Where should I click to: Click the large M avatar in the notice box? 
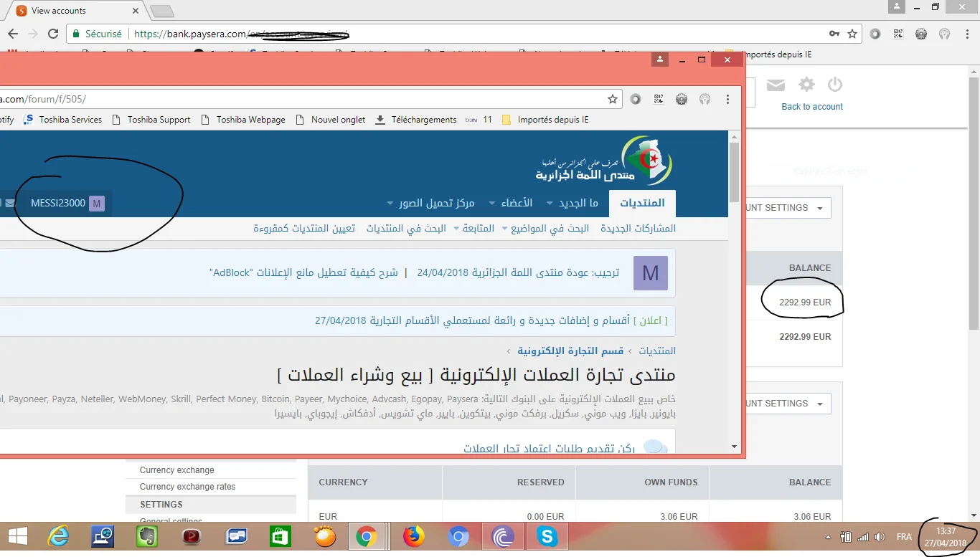tap(651, 273)
